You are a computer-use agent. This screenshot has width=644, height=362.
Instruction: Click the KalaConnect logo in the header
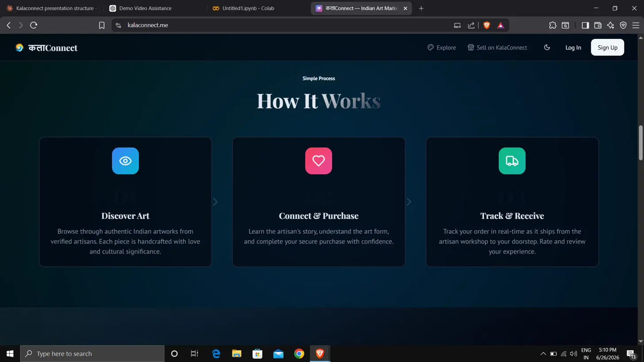coord(46,48)
